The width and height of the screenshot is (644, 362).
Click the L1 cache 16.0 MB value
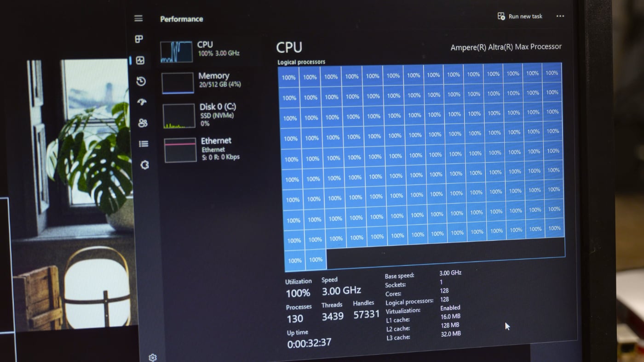pos(451,317)
